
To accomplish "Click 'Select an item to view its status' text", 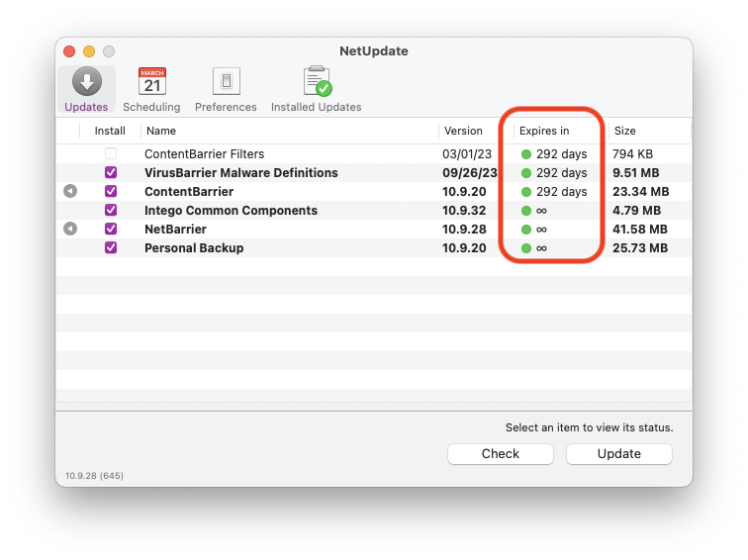I will (x=589, y=427).
